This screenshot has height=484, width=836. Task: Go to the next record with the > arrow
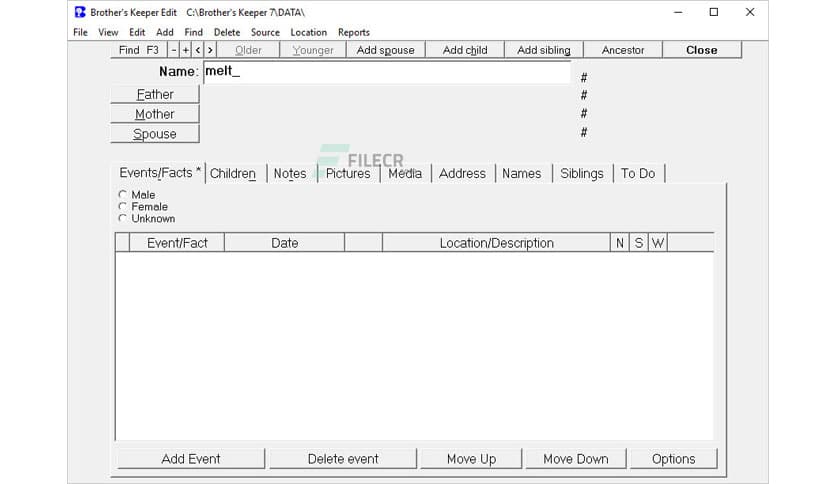(x=210, y=50)
